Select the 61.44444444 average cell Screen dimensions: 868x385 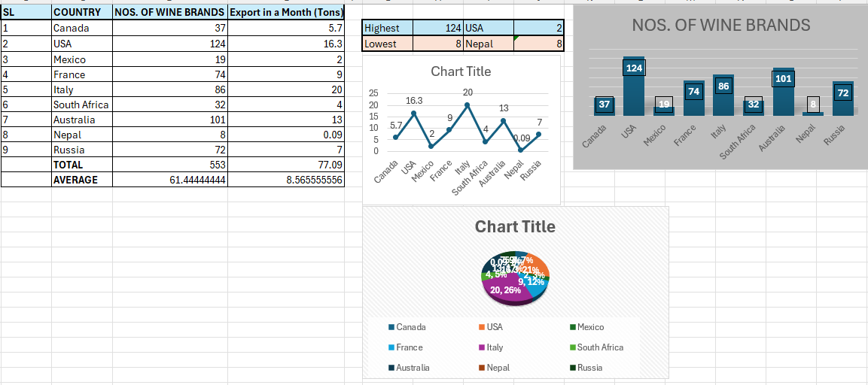click(x=170, y=180)
